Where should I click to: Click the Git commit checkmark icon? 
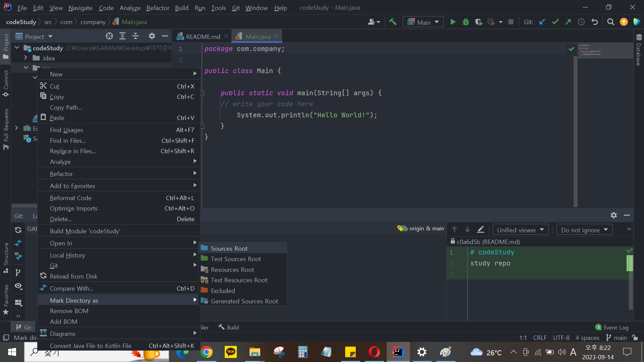[x=555, y=22]
